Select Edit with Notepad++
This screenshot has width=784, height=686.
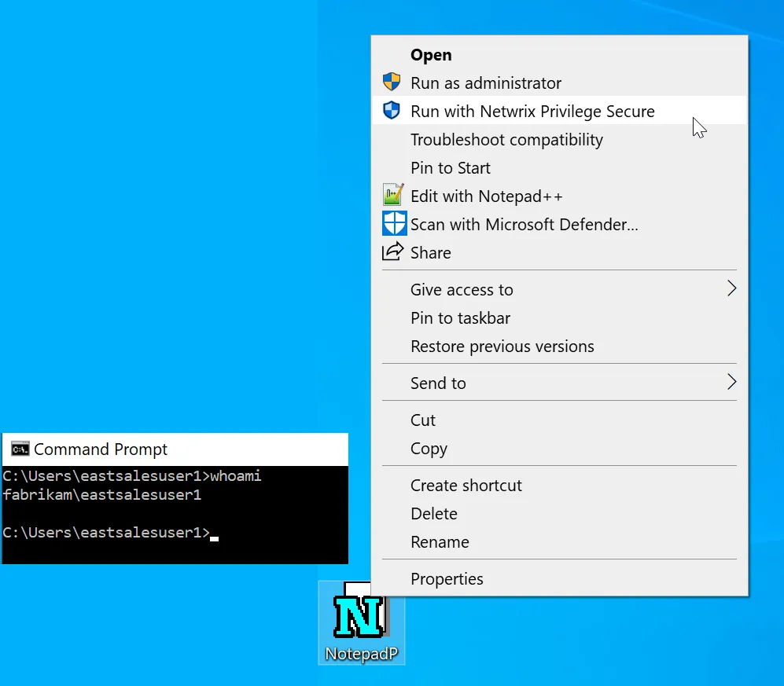[560, 196]
